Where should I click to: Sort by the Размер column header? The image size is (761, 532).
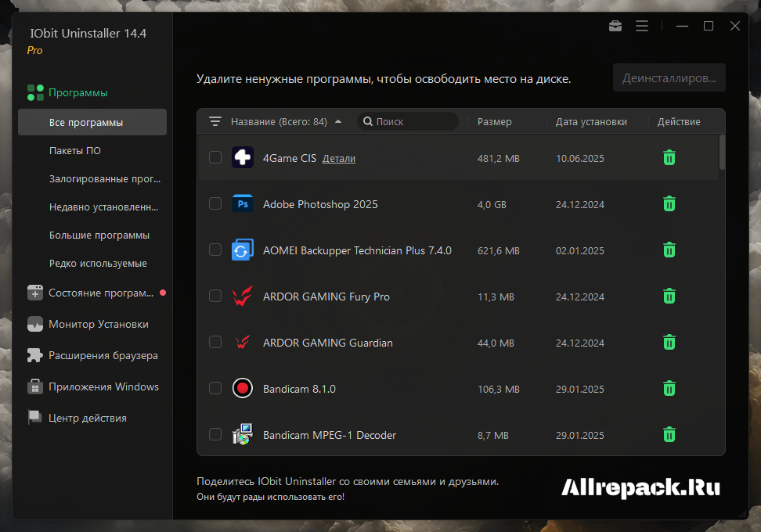(494, 122)
